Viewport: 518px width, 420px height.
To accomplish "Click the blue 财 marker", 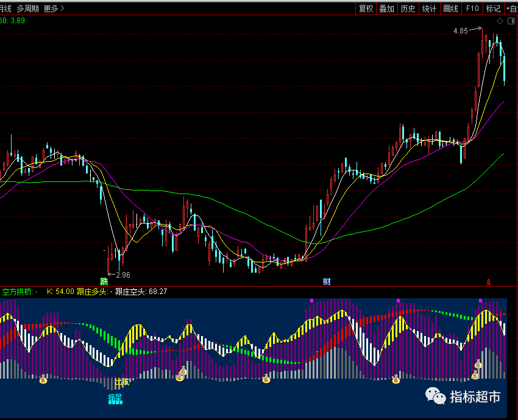I will point(327,281).
